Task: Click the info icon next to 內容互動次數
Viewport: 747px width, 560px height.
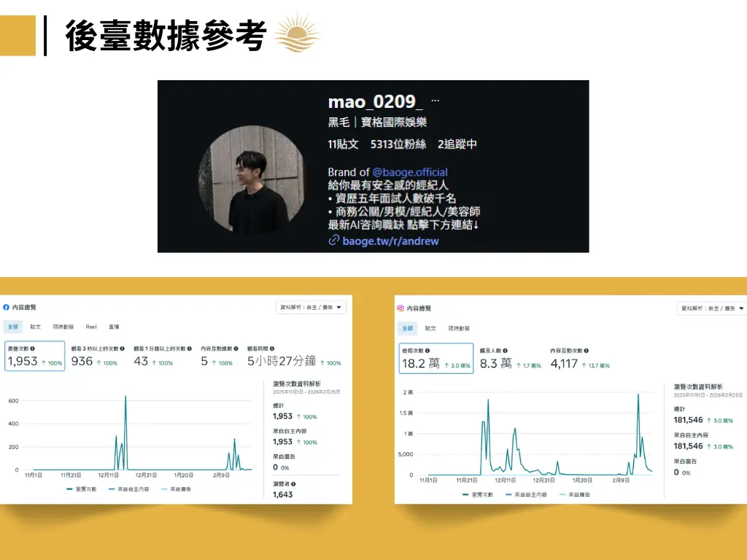Action: 587,351
